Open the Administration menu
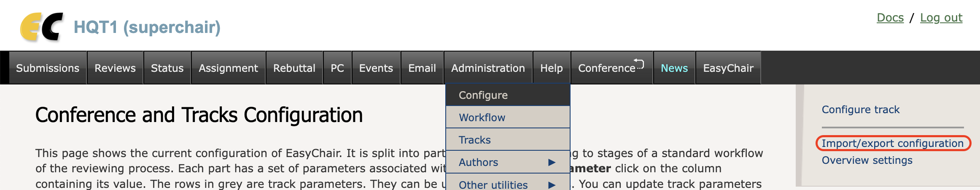Screen dimensions: 980x190 point(488,68)
